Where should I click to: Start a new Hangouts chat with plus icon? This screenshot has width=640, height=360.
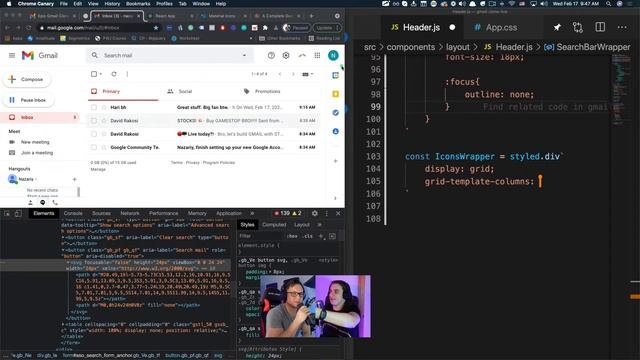[x=74, y=179]
